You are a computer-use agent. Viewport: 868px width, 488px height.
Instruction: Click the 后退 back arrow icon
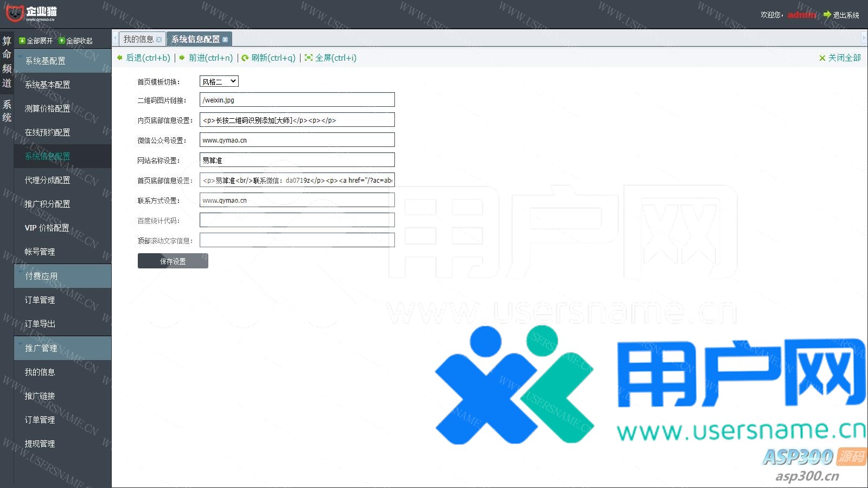point(120,57)
